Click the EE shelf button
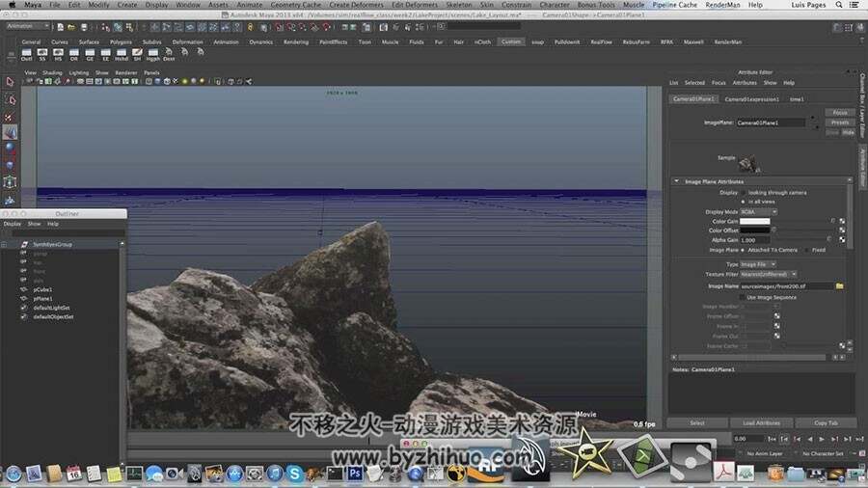 pos(105,54)
